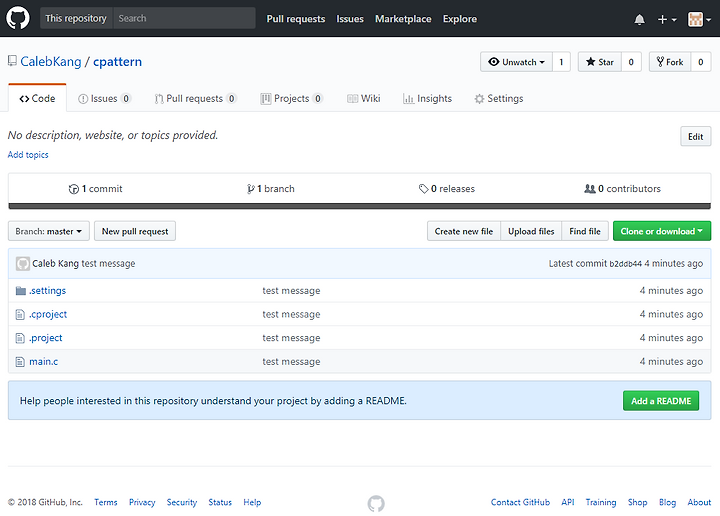Screen dimensions: 720x516
Task: Open Status link in footer
Action: (x=220, y=502)
